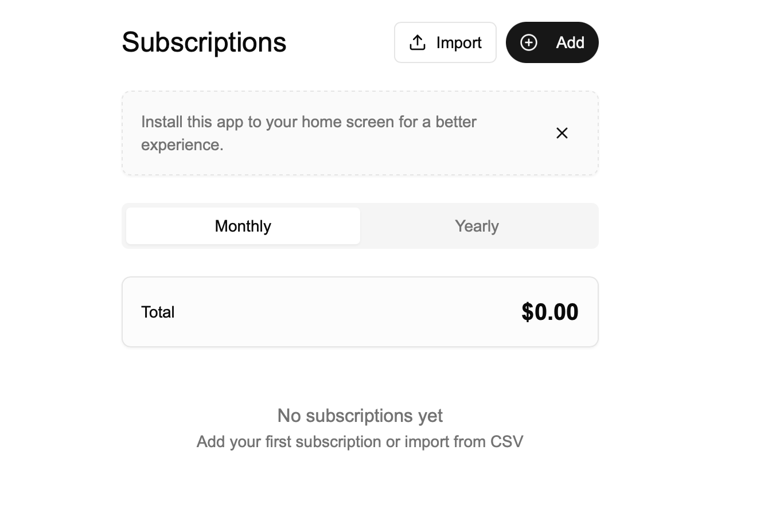Click the Subscriptions page heading
Screen dimensions: 772x532
tap(204, 41)
